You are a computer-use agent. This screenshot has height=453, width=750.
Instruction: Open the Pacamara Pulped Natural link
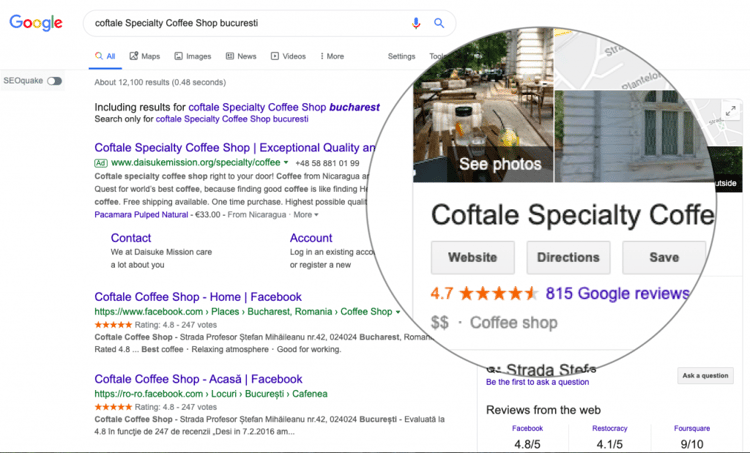tap(141, 215)
